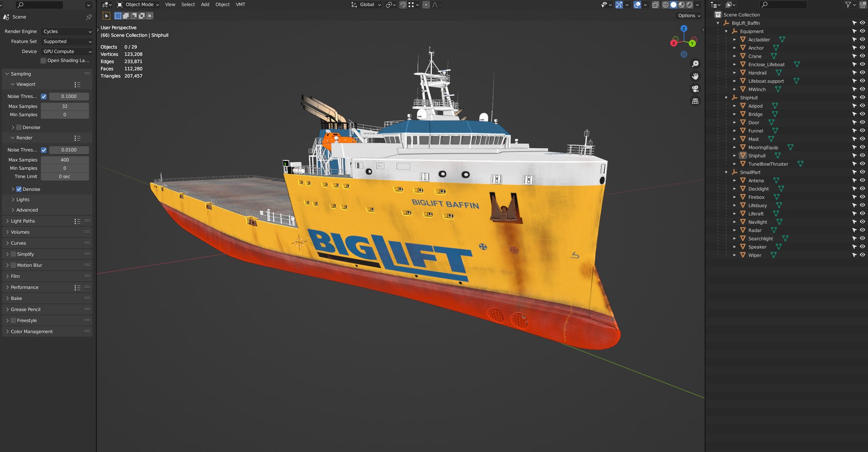The height and width of the screenshot is (452, 868).
Task: Adjust the Time Limit field
Action: point(65,176)
